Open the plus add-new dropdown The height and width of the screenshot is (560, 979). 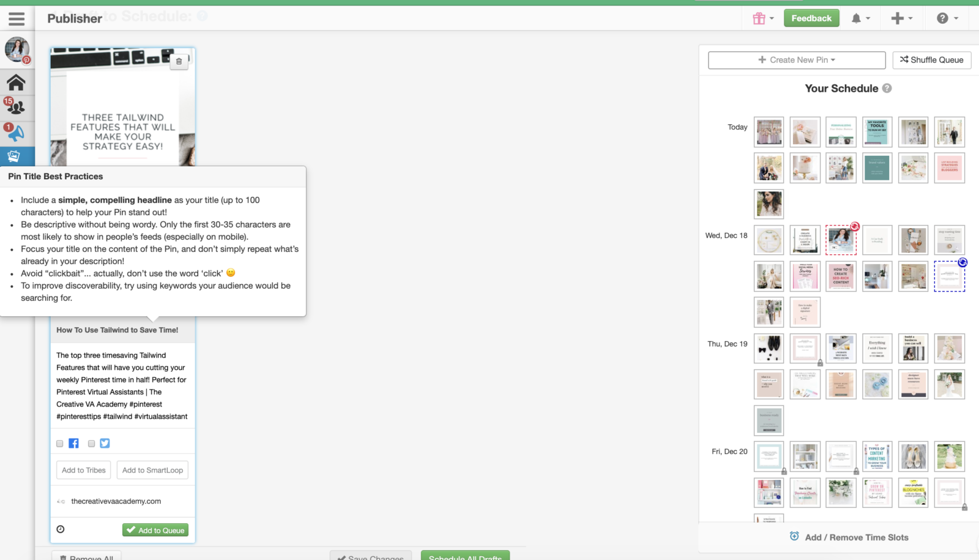point(901,18)
